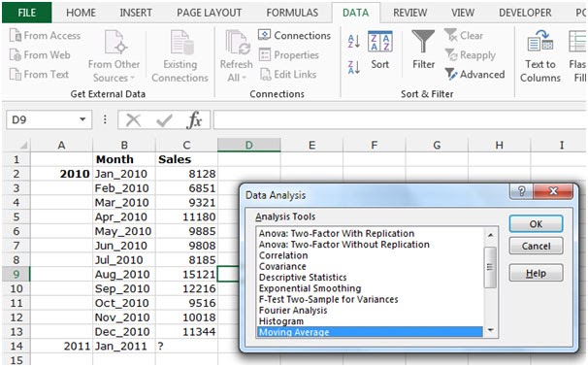This screenshot has height=367, width=588.
Task: Click the Sales header cell
Action: tap(186, 159)
